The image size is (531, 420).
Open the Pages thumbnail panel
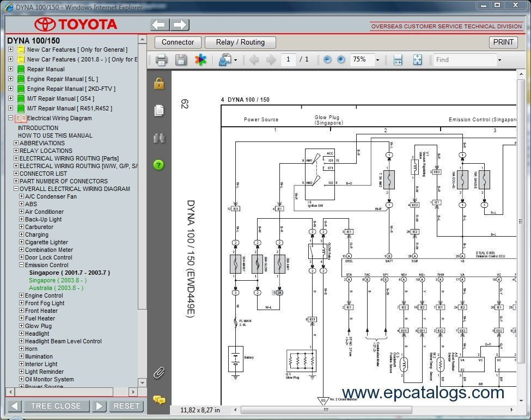click(159, 110)
